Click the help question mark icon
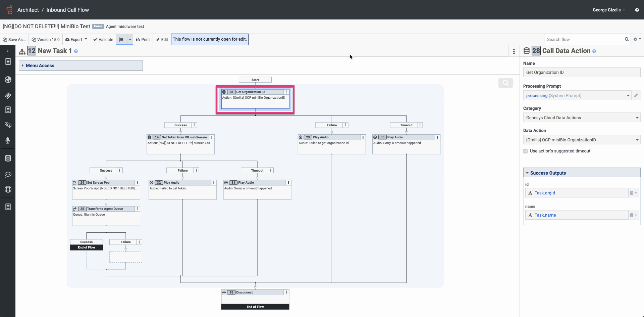Viewport: 644px width, 317px height. (637, 10)
